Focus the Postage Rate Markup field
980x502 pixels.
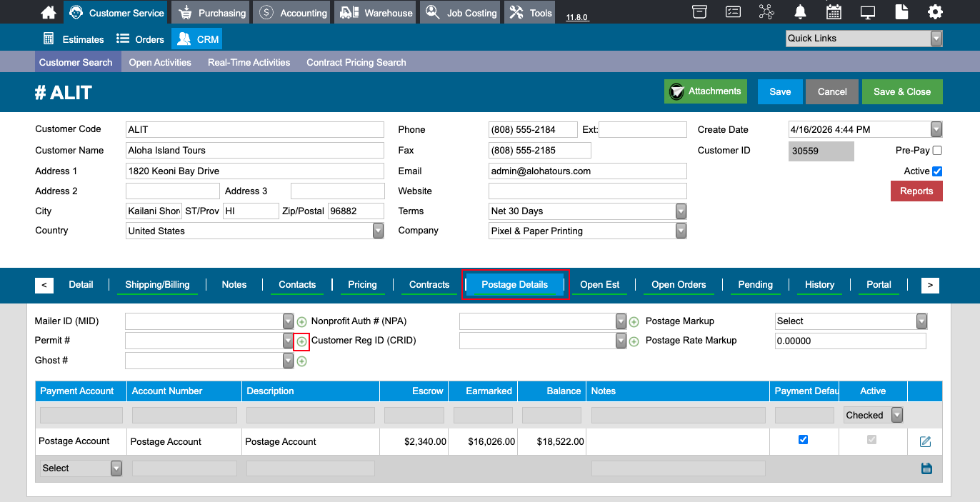[x=850, y=341]
